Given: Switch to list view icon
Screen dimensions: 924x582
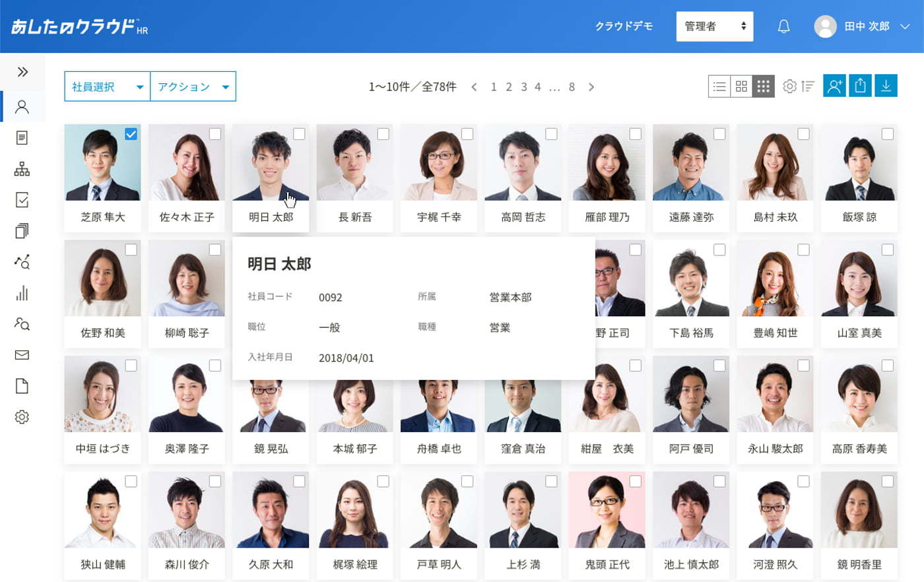Looking at the screenshot, I should tap(719, 86).
